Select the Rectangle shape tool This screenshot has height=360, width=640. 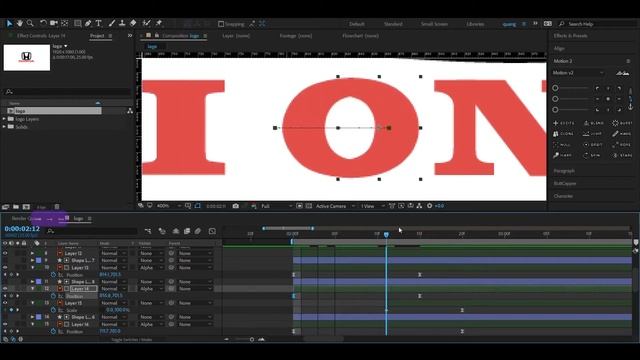(x=77, y=23)
